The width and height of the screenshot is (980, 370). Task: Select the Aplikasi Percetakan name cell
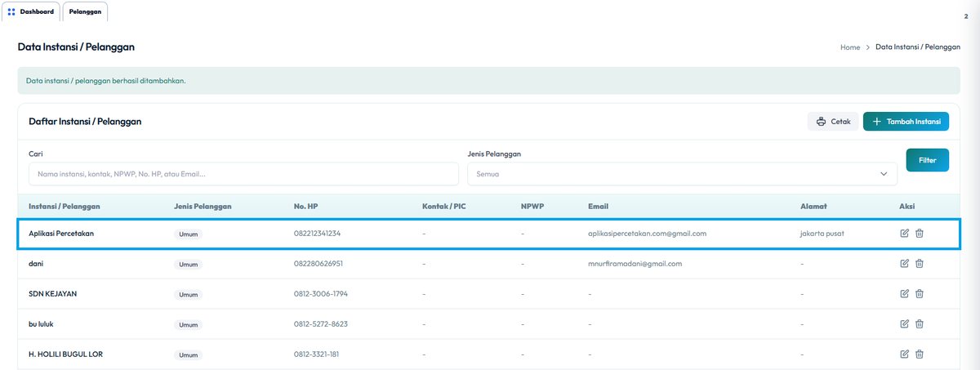[61, 234]
